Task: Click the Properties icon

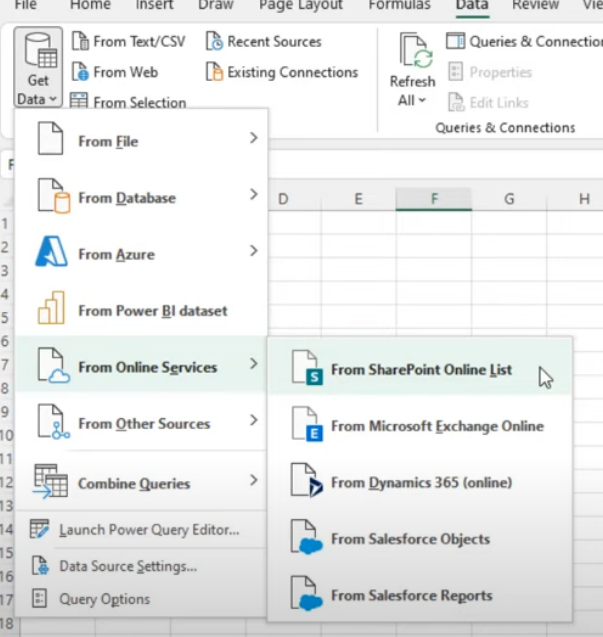Action: [x=456, y=72]
